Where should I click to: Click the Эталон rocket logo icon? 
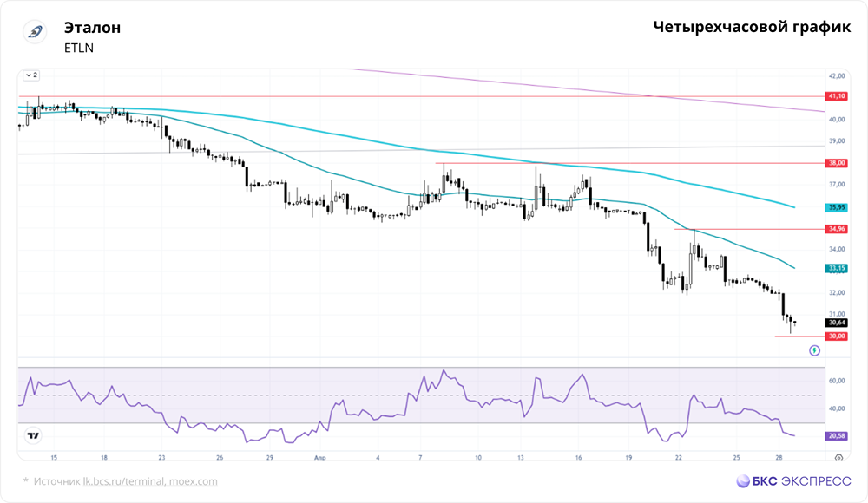coord(36,31)
